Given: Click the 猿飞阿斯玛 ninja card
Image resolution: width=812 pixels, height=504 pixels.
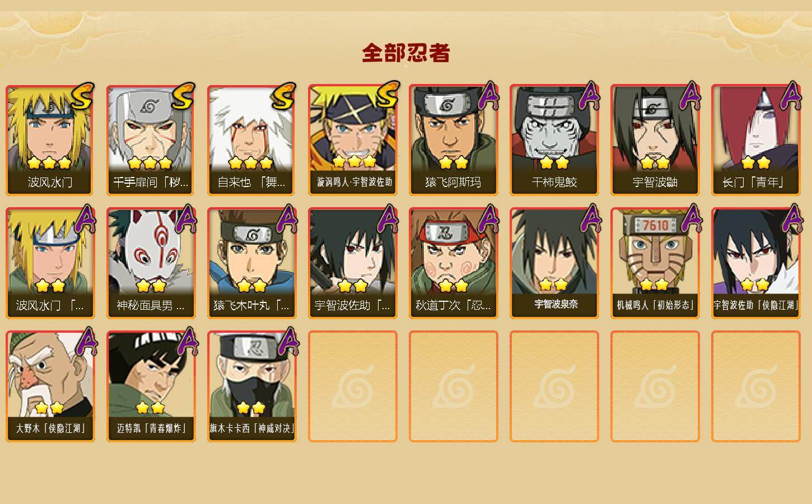Looking at the screenshot, I should click(x=453, y=140).
